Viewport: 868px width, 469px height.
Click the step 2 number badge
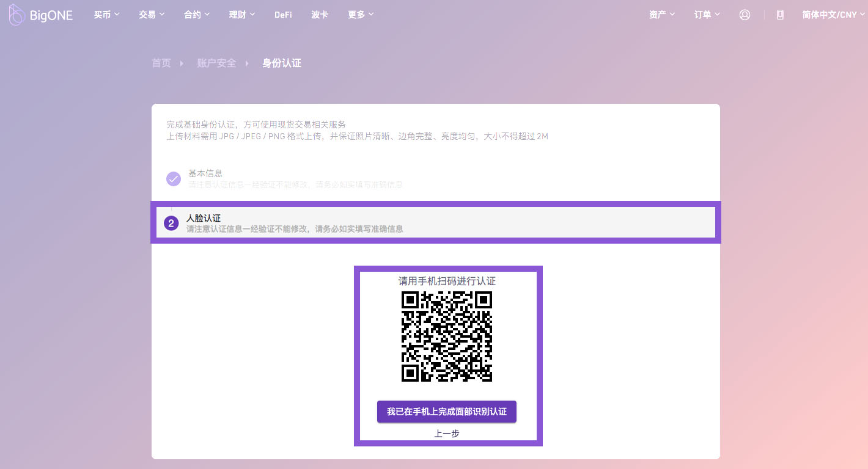click(171, 224)
